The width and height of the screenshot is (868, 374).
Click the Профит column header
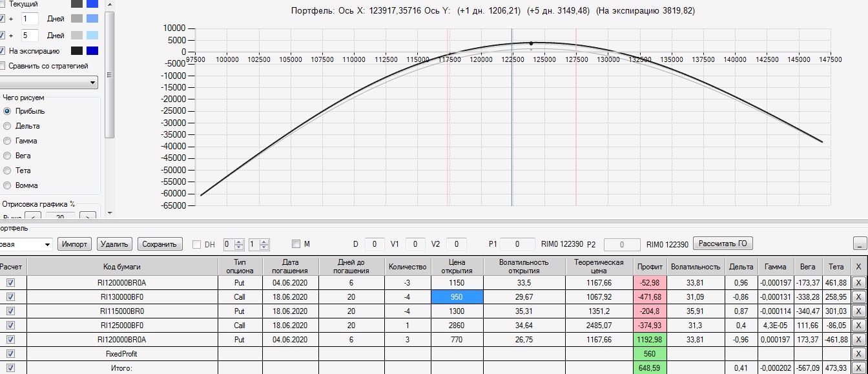point(650,266)
